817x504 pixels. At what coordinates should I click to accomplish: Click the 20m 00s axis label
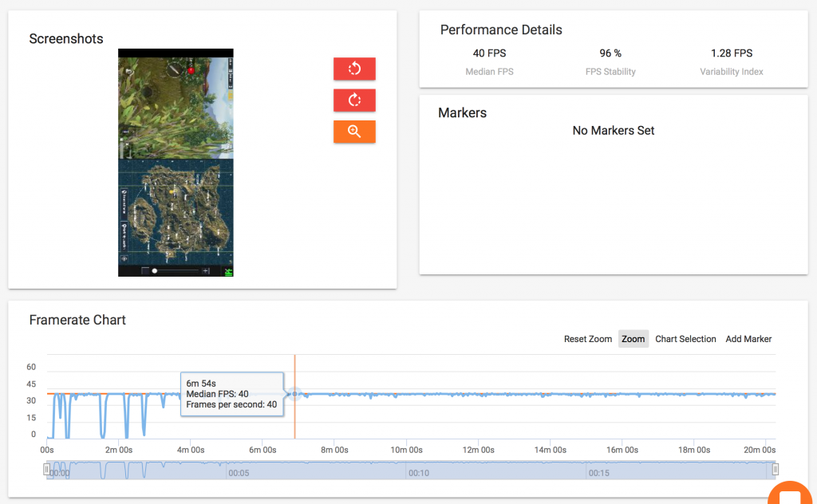[760, 450]
